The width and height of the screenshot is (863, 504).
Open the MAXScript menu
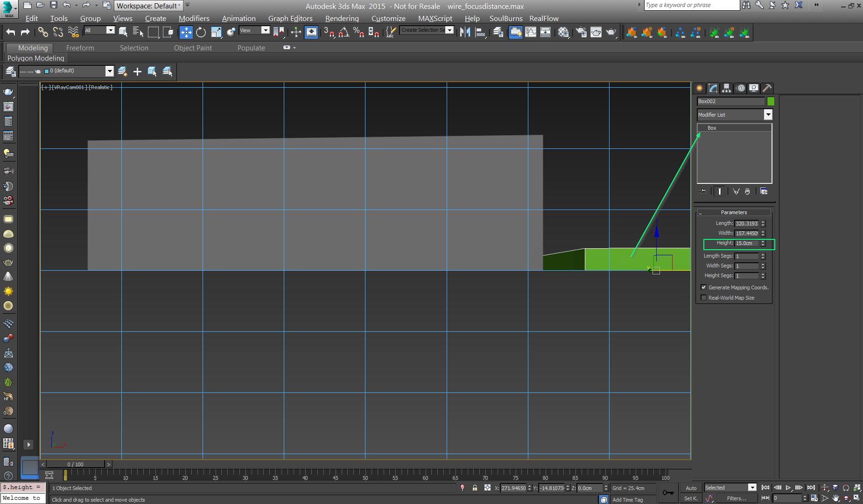pos(435,18)
